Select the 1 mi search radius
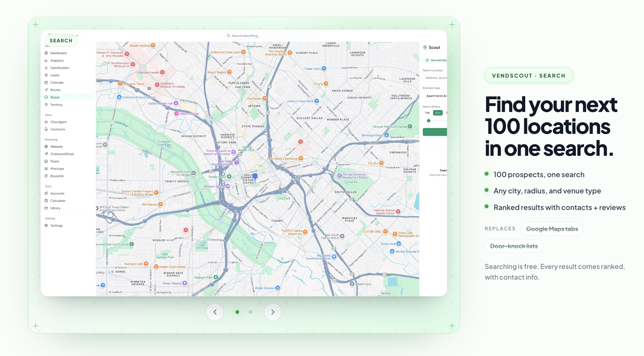Screen dimensions: 644x356 [427, 113]
